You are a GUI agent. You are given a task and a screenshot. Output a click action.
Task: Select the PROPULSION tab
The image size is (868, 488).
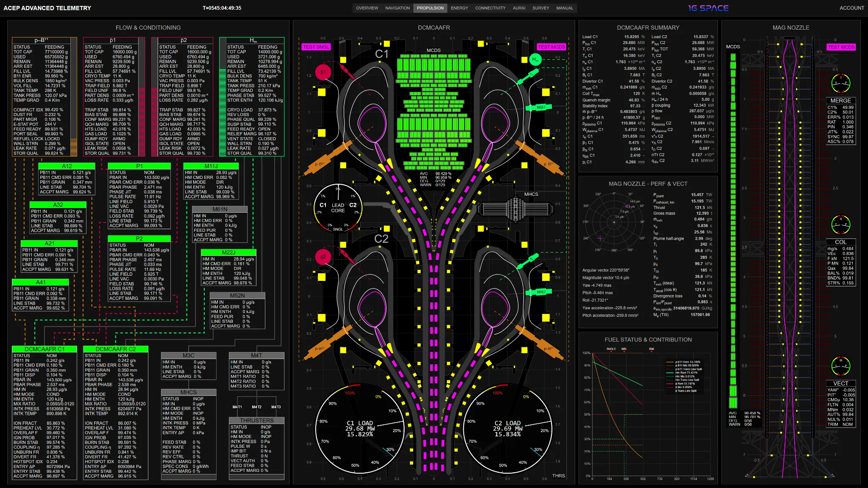click(430, 8)
